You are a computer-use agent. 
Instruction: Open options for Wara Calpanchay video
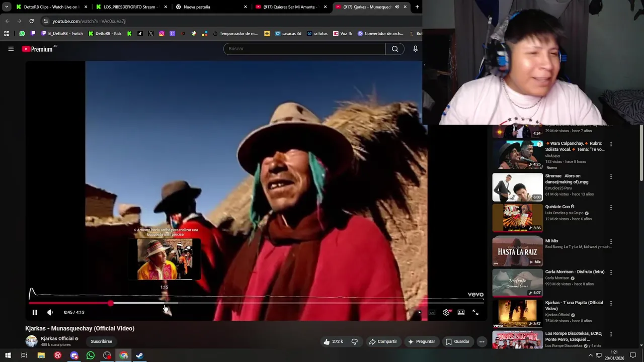[x=611, y=144]
